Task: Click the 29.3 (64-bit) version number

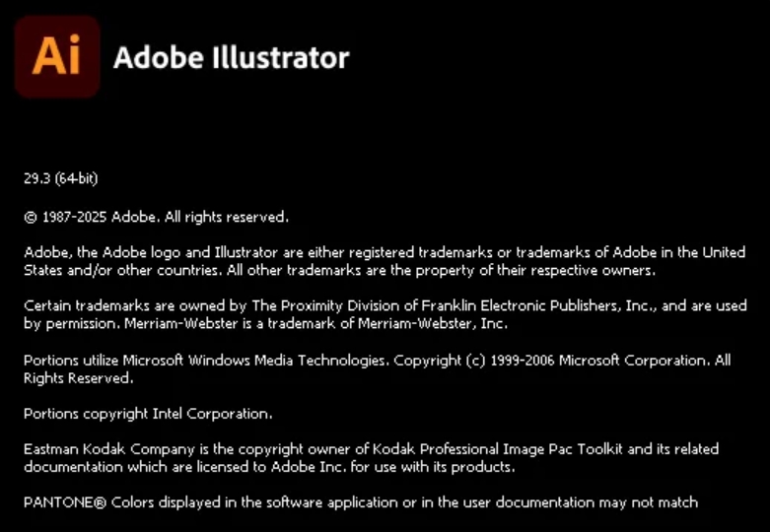Action: pos(60,178)
